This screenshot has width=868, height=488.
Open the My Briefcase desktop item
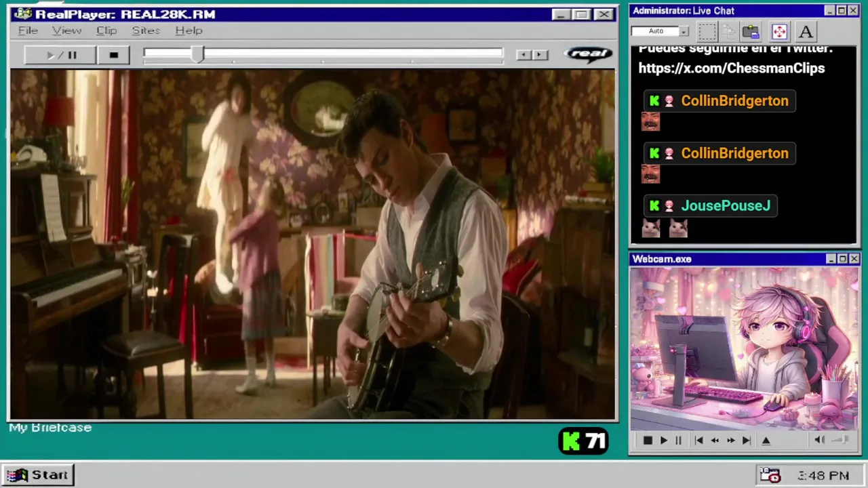point(50,428)
